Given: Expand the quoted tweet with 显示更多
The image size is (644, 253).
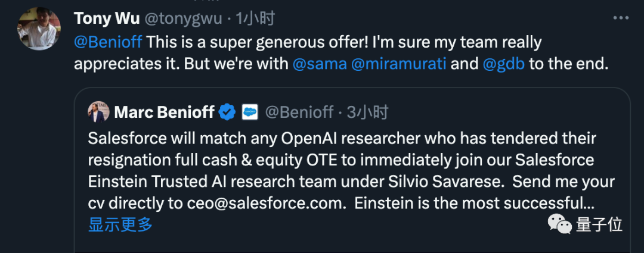Looking at the screenshot, I should (x=120, y=225).
